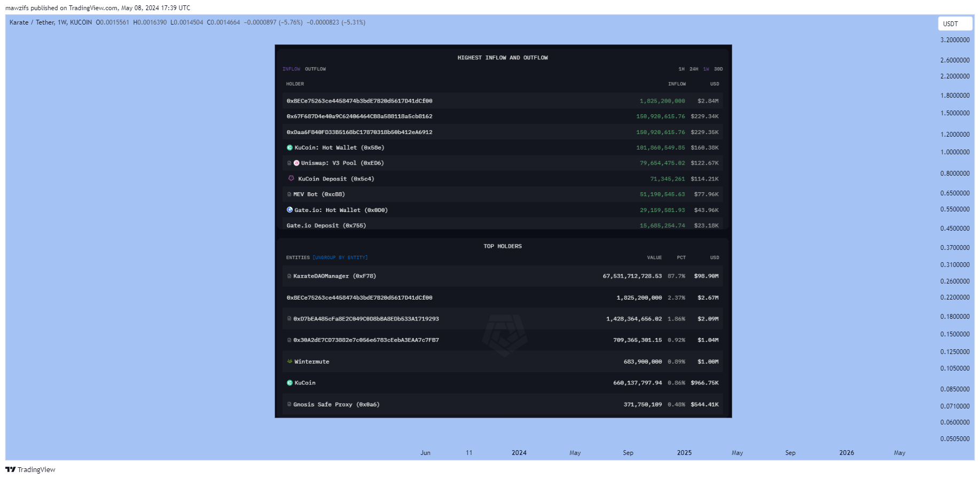Click contract icon beside 0x30A2dE7 address
Viewport: 980px width, 479px height.
coord(289,340)
